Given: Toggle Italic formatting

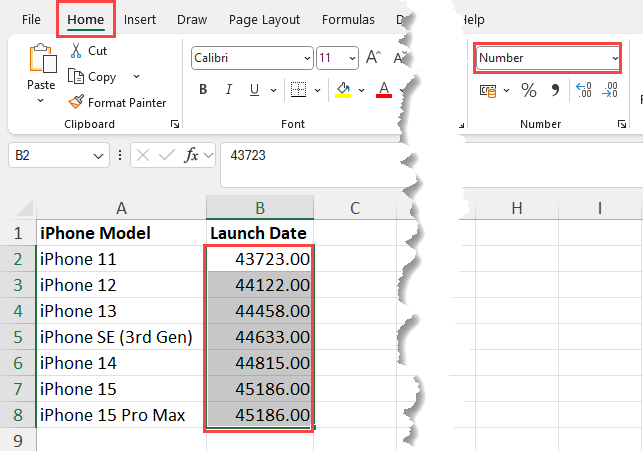Looking at the screenshot, I should click(228, 89).
